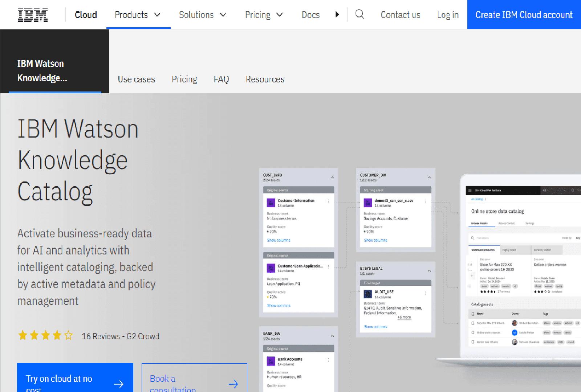Switch to the Use cases tab
The height and width of the screenshot is (392, 581).
[137, 79]
